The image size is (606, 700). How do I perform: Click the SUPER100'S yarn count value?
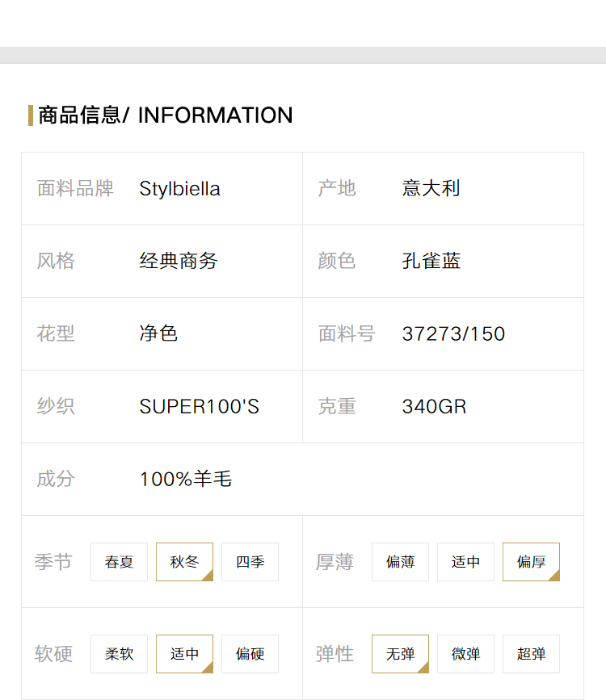[200, 406]
